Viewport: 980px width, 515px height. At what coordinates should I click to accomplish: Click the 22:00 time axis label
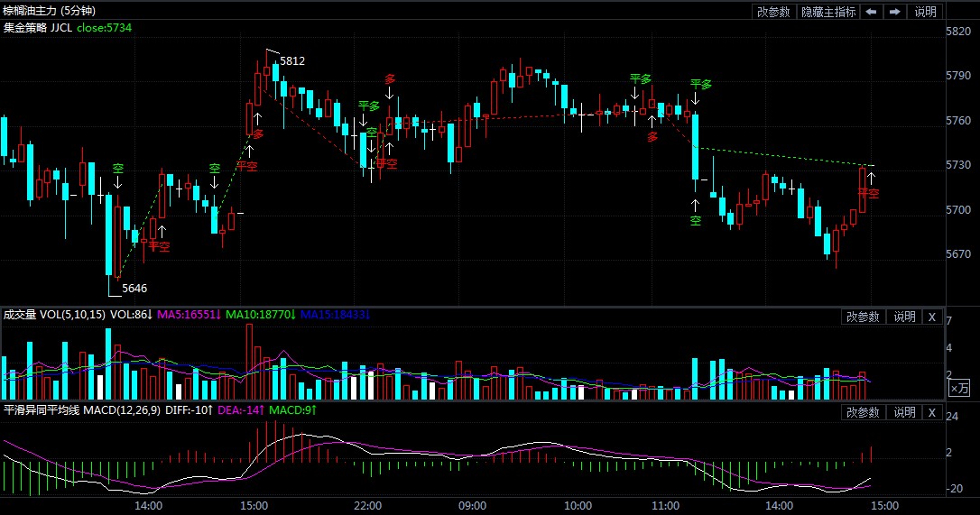tap(367, 506)
